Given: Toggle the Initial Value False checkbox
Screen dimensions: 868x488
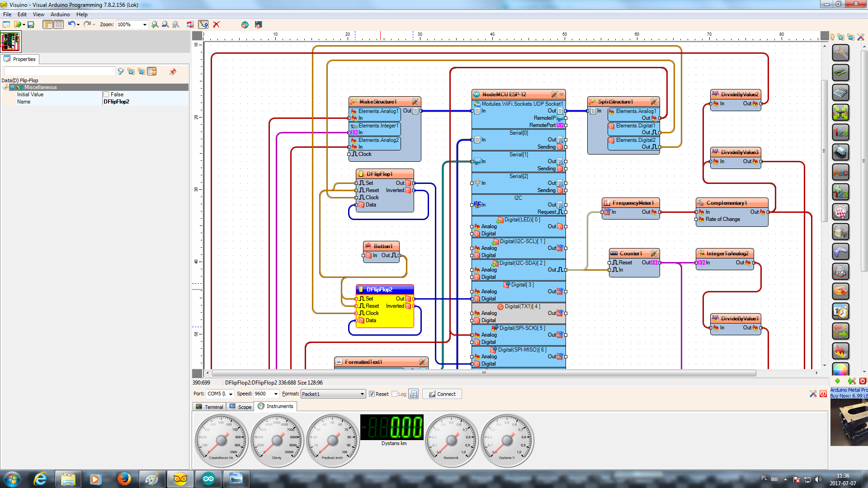Looking at the screenshot, I should click(106, 94).
